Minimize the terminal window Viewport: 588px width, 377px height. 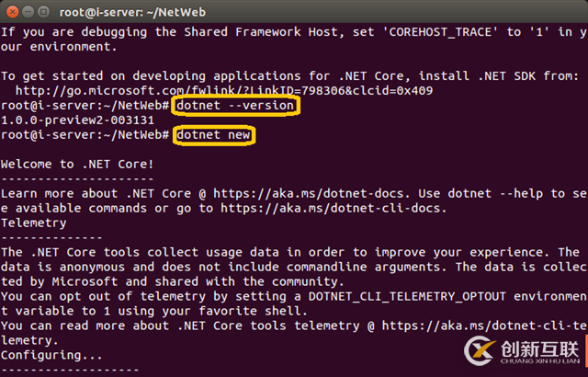click(29, 12)
